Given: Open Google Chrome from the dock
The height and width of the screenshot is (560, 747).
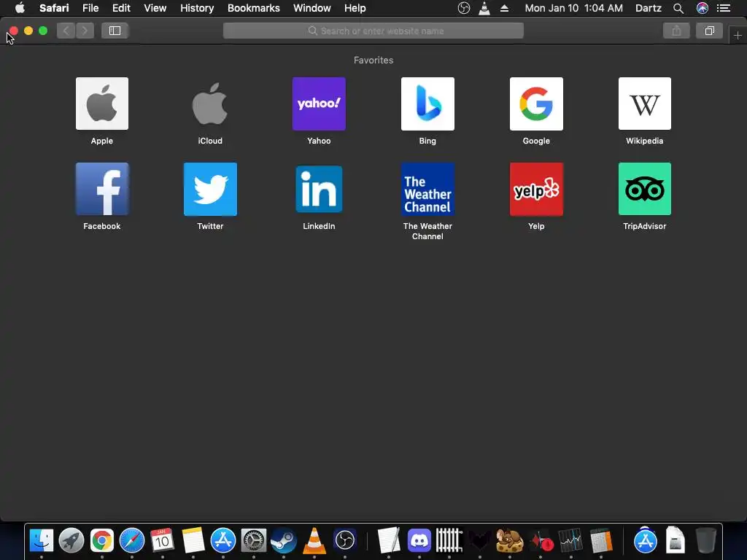Looking at the screenshot, I should tap(102, 541).
